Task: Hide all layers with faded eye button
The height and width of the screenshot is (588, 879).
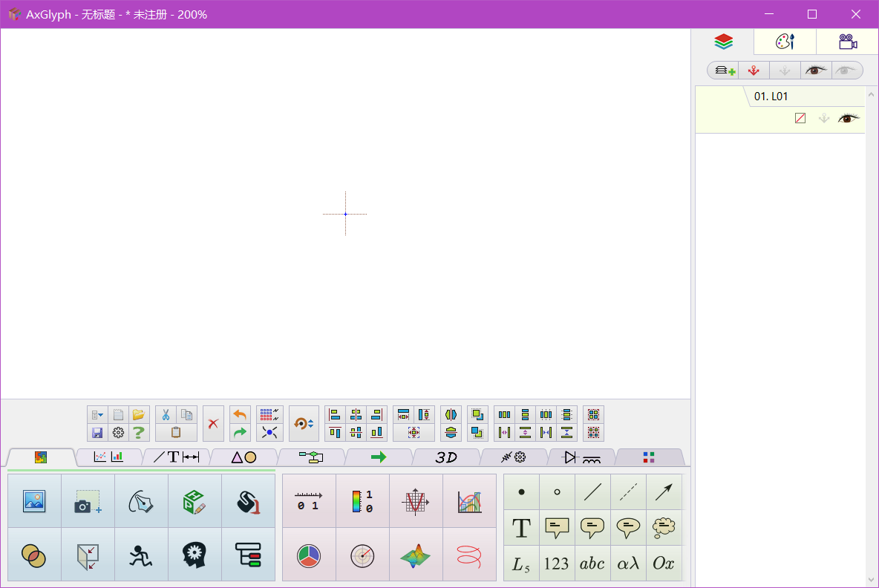Action: pyautogui.click(x=846, y=70)
